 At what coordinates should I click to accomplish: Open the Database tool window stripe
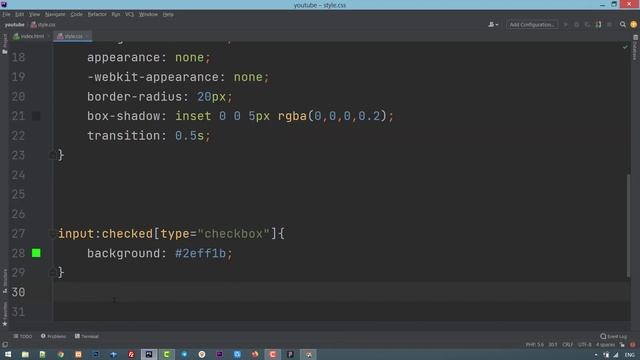coord(636,47)
